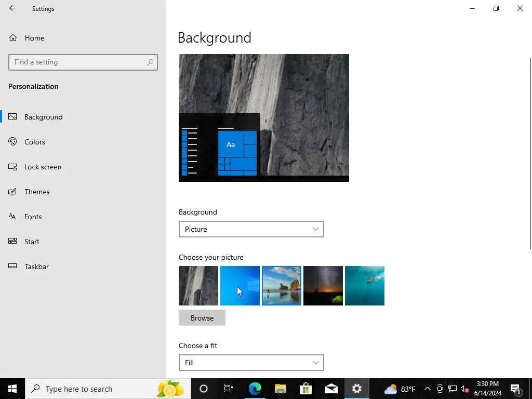Click the muted volume tray icon
The width and height of the screenshot is (532, 399).
(464, 389)
